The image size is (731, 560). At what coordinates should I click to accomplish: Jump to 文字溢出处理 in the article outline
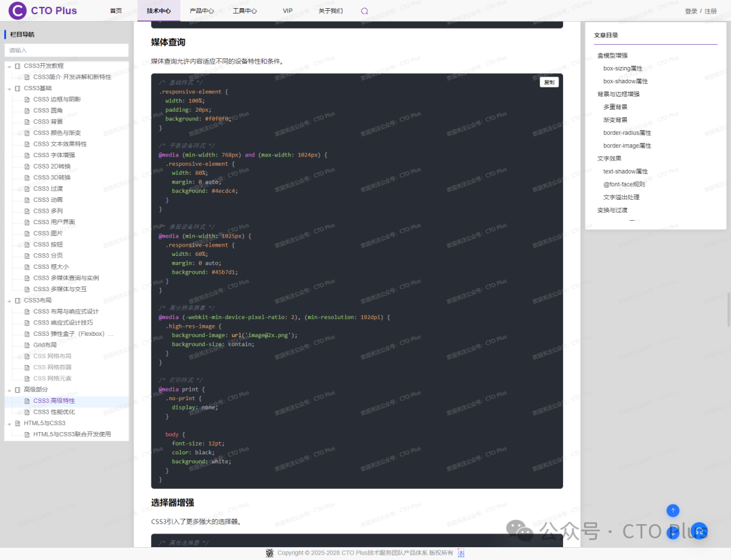click(x=621, y=197)
